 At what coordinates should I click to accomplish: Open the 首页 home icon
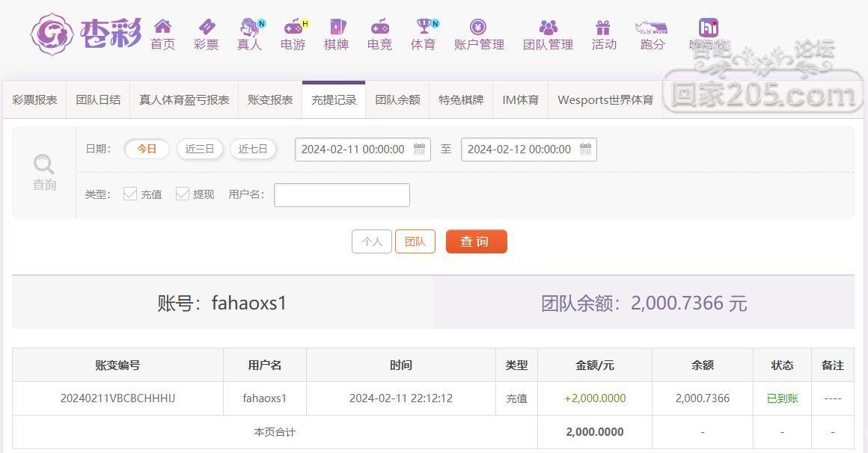(163, 27)
